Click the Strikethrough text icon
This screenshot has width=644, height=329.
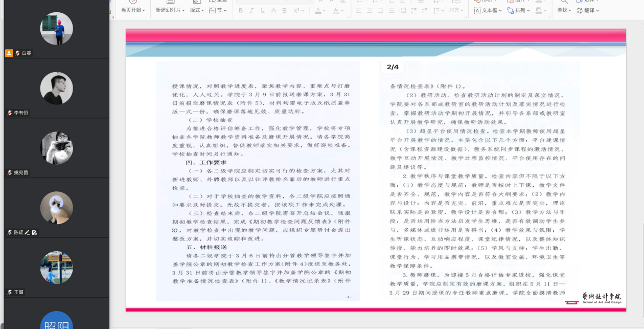[273, 10]
